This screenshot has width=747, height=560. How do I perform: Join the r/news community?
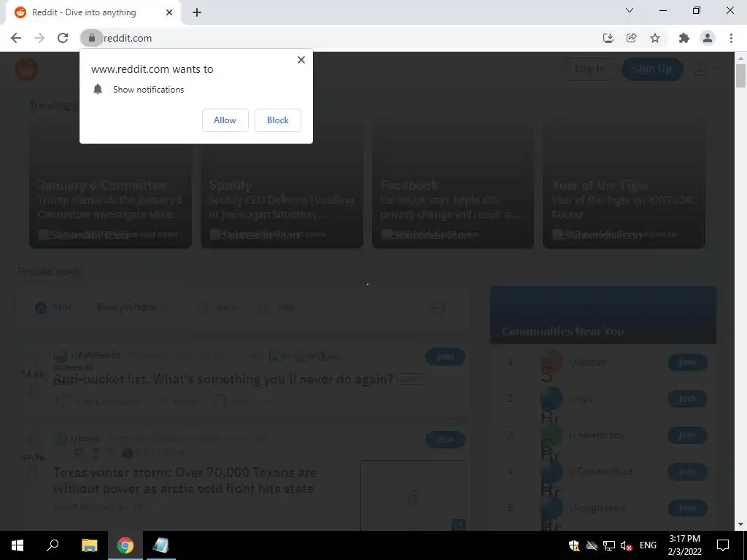[445, 440]
